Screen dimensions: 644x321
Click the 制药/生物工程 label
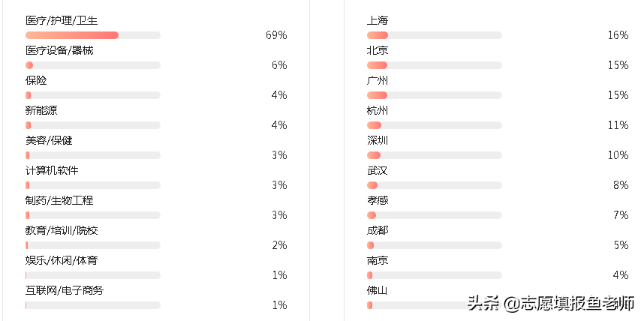(x=59, y=200)
